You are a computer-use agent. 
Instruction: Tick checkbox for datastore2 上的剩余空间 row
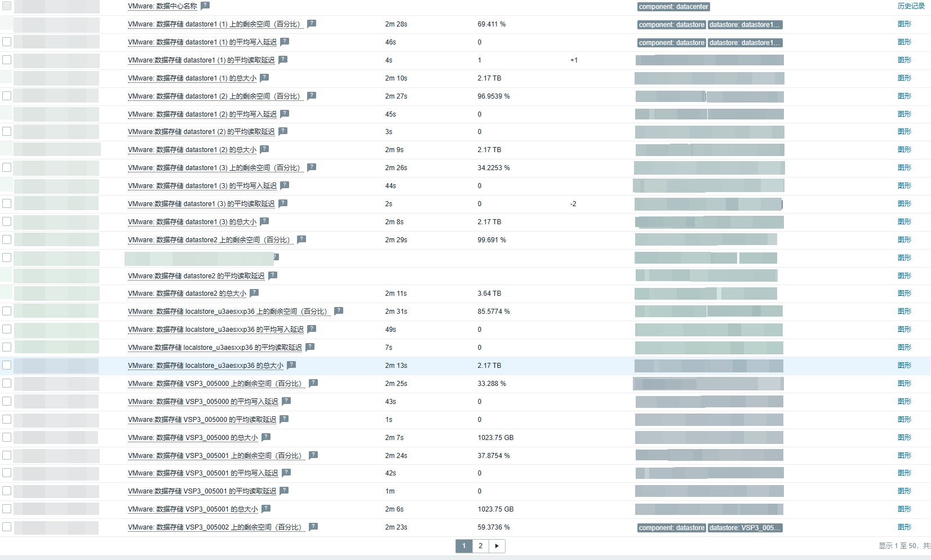click(x=7, y=239)
